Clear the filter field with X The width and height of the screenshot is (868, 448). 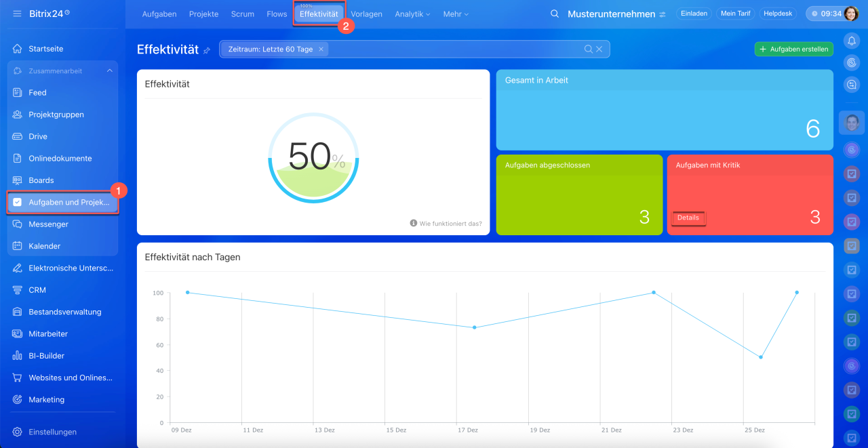(x=599, y=49)
